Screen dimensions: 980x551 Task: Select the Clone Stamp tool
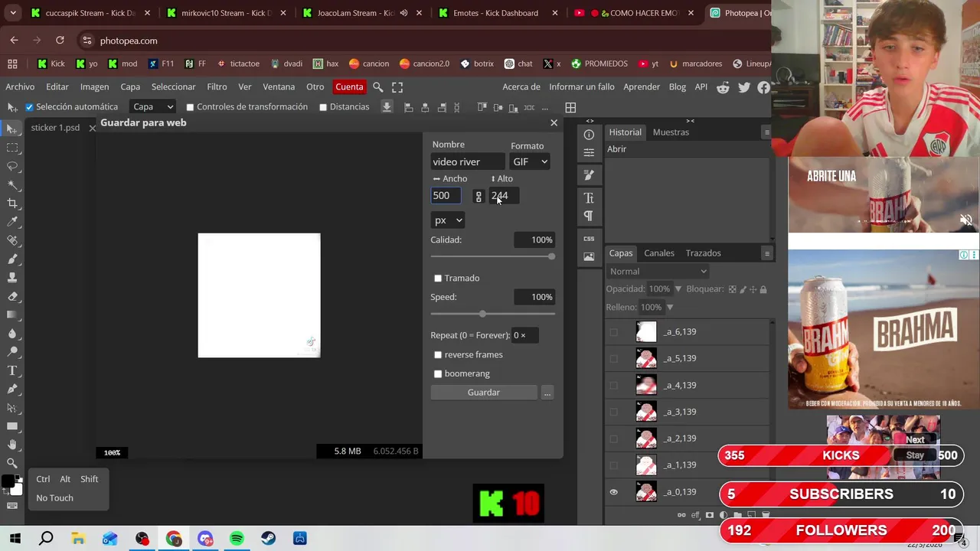click(x=12, y=277)
